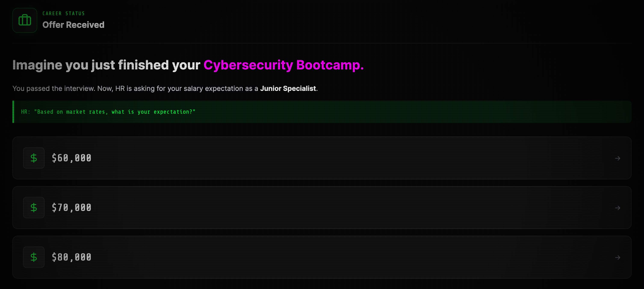
Task: Click the Junior Specialist bold text
Action: [288, 88]
